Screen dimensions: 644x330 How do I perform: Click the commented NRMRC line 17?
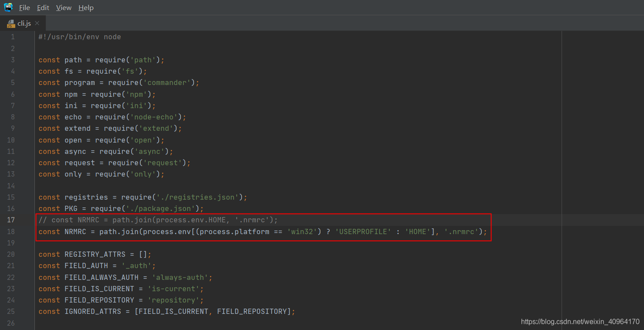point(158,220)
